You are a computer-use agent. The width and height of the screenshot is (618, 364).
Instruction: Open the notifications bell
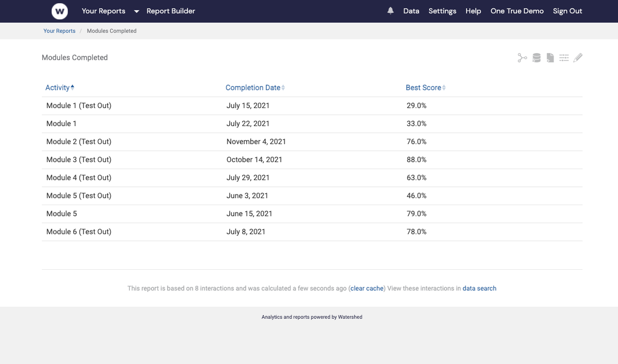[390, 10]
